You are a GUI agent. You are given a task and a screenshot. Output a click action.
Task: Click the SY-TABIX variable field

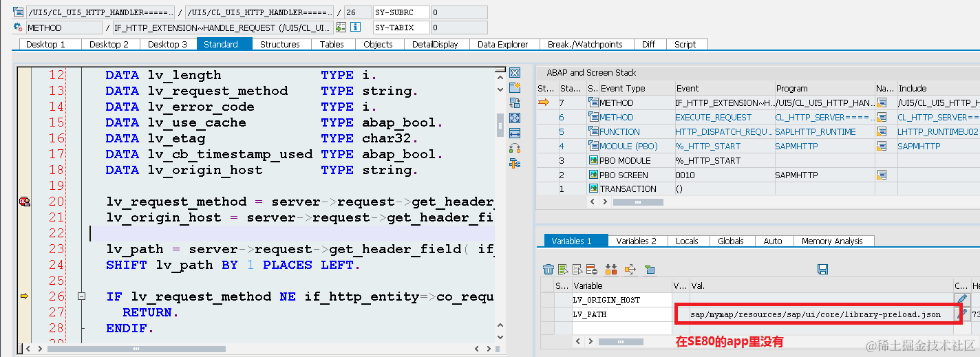pos(401,28)
